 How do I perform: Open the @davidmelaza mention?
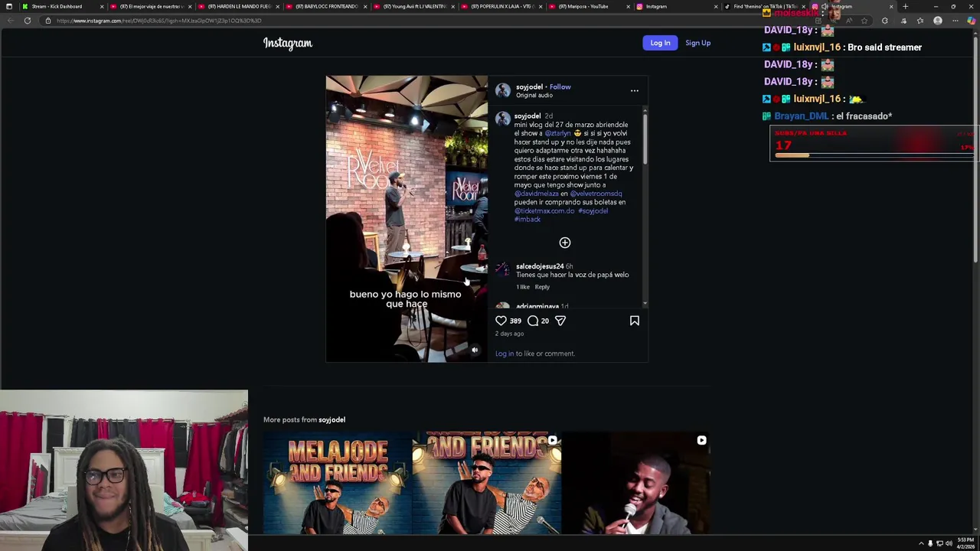[536, 194]
